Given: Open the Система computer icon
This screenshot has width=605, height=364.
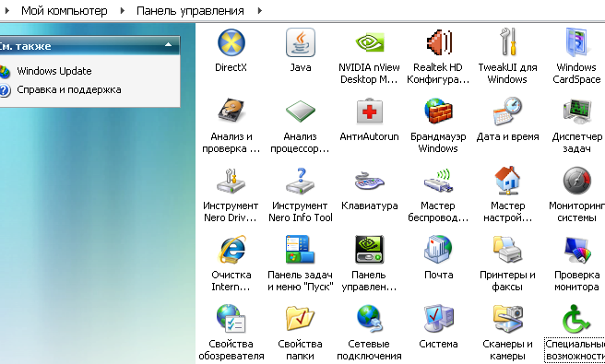Looking at the screenshot, I should [439, 319].
